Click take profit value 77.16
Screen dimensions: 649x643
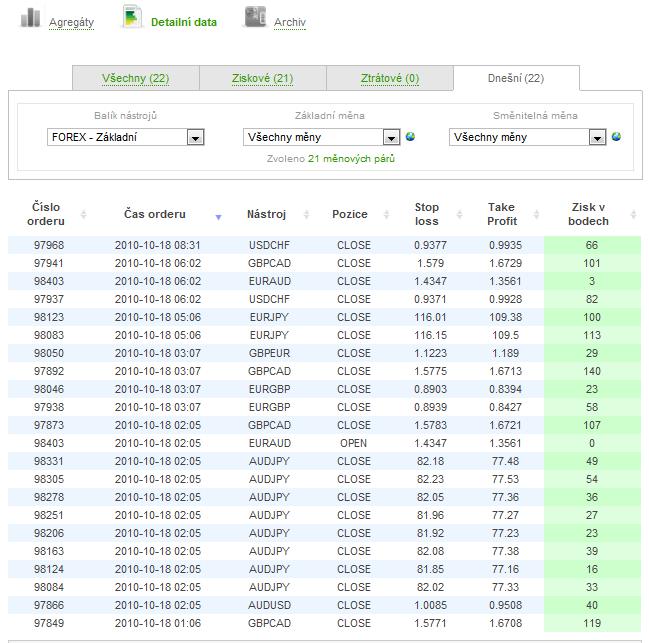505,569
